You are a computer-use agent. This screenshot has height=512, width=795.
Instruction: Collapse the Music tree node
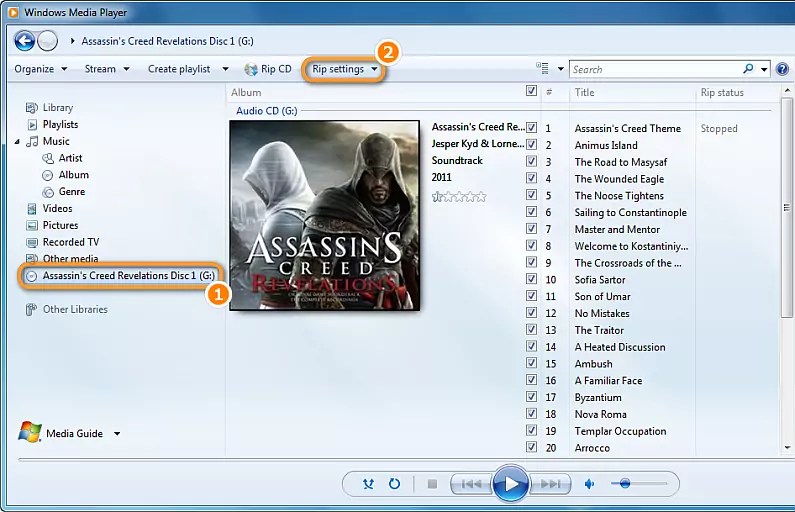(x=17, y=142)
